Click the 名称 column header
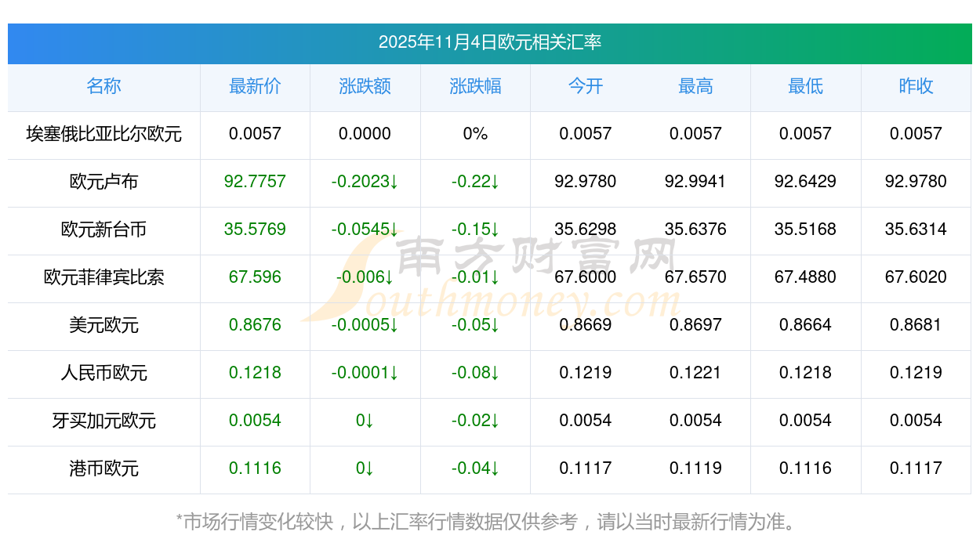 (x=103, y=87)
